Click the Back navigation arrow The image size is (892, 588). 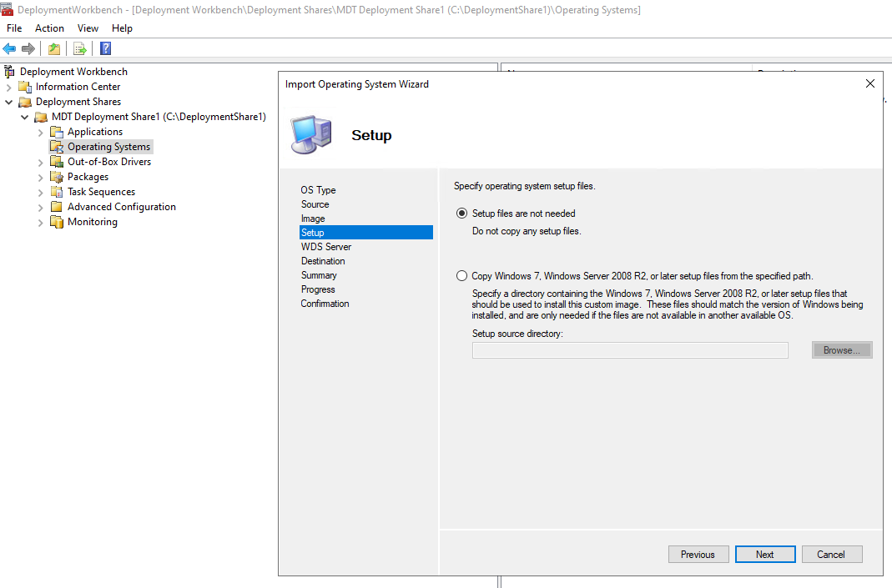(8, 48)
